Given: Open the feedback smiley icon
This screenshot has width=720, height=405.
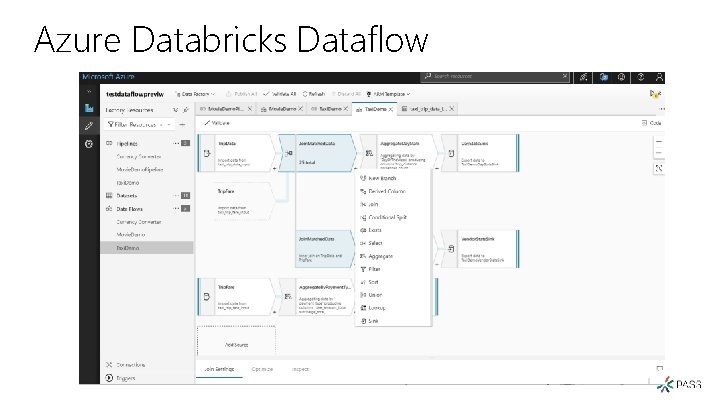Looking at the screenshot, I should [622, 75].
